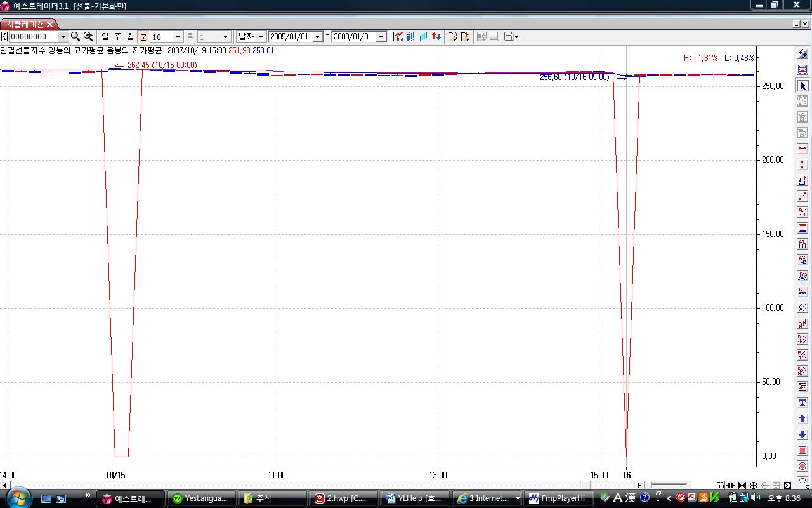The height and width of the screenshot is (508, 812).
Task: Select the arrow pointer tool in sidebar
Action: coord(802,86)
